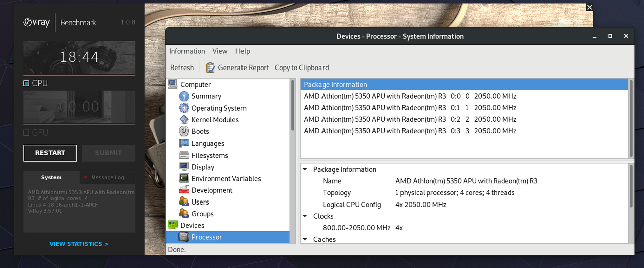Collapse the Caches section
Viewport: 644px width, 268px height.
[x=305, y=239]
